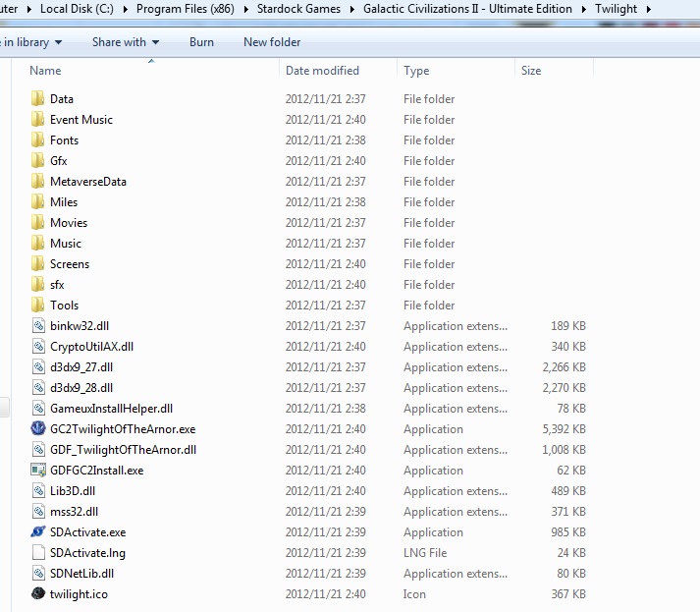Click the Fonts folder icon
Viewport: 700px width, 612px height.
click(38, 139)
